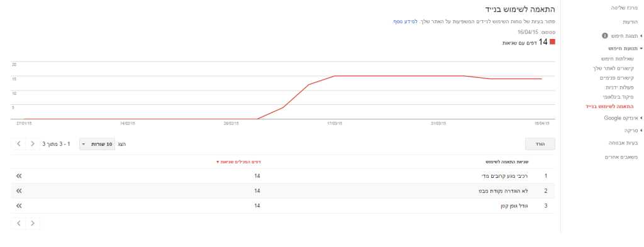Open details arrows for row 1 error
Screen dimensions: 644x247
pos(18,175)
